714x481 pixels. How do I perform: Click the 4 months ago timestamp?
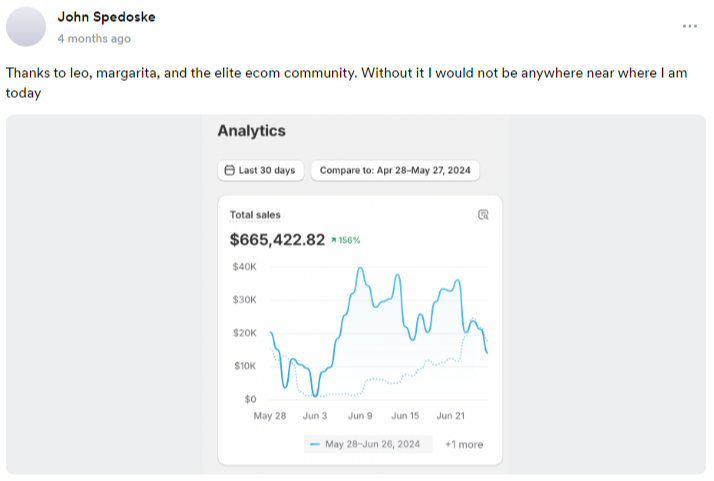(x=94, y=39)
